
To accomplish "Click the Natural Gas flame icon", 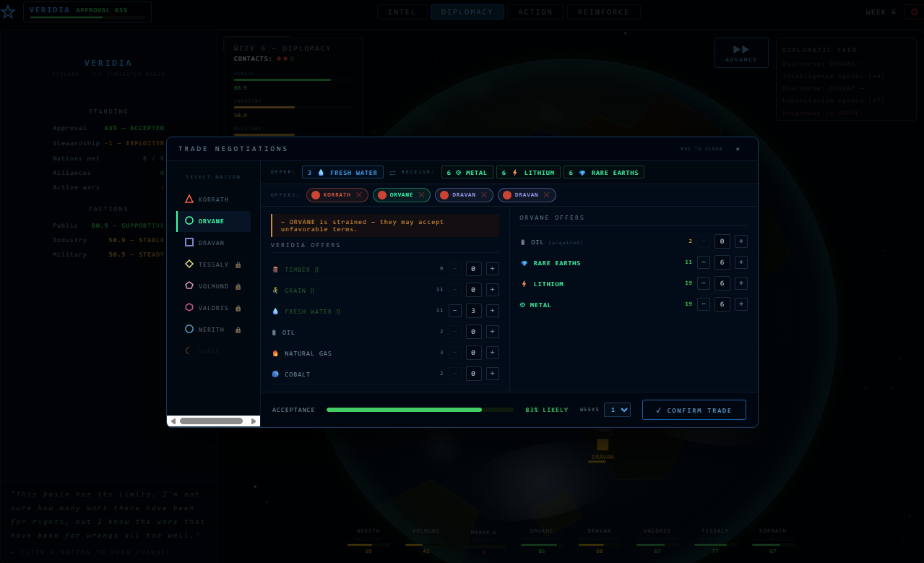I will coord(275,353).
